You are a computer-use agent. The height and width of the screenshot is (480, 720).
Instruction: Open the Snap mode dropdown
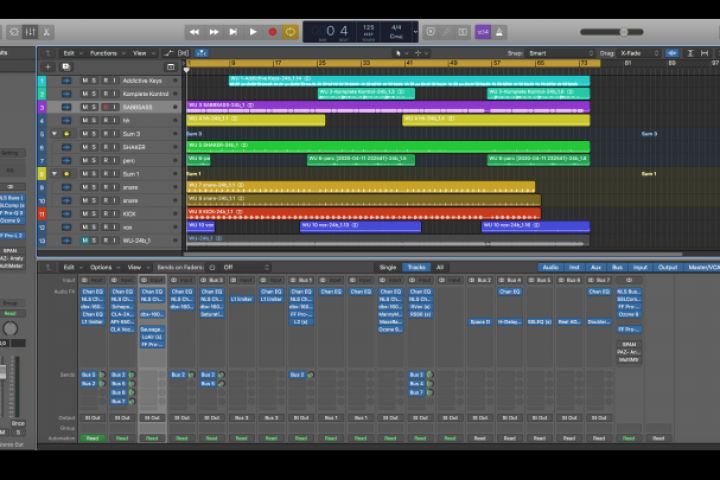coord(541,53)
